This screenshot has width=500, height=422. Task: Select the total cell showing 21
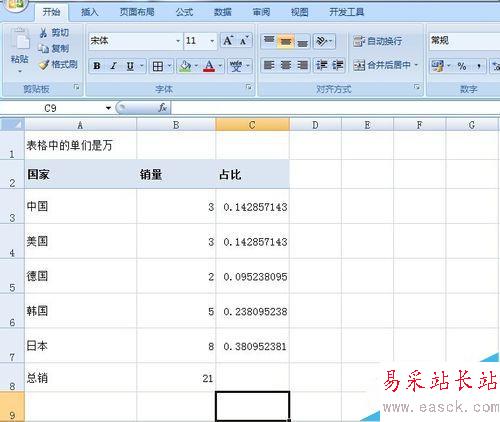176,378
